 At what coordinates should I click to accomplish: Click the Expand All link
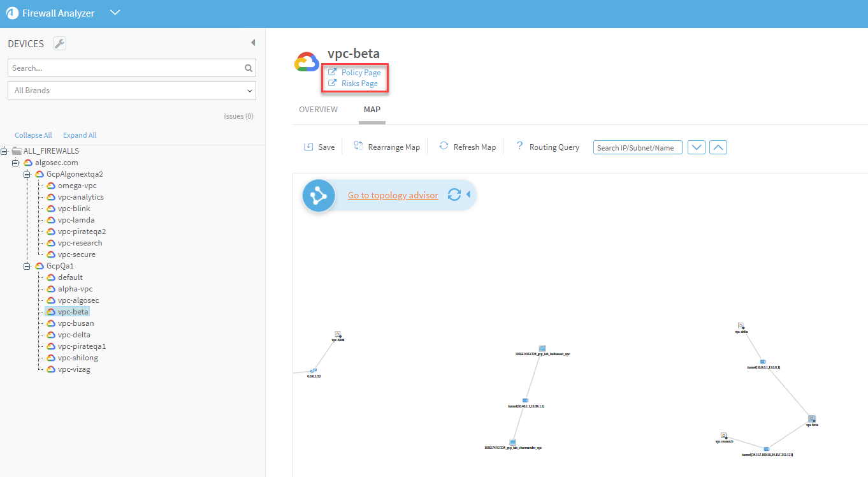(x=80, y=135)
